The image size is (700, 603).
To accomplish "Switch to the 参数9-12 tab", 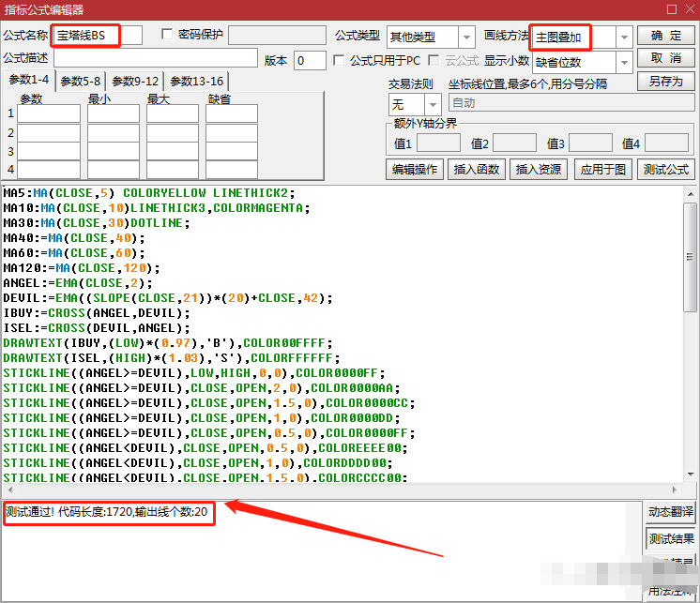I will pyautogui.click(x=135, y=82).
